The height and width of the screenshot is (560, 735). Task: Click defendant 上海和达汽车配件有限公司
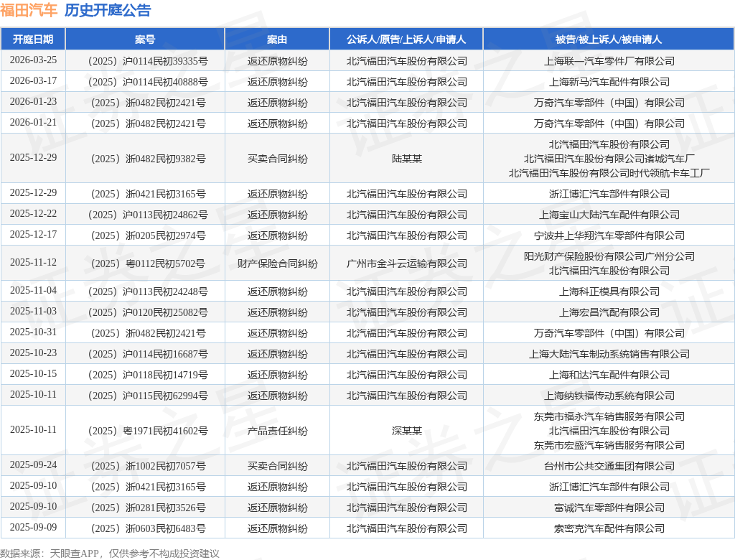point(609,375)
